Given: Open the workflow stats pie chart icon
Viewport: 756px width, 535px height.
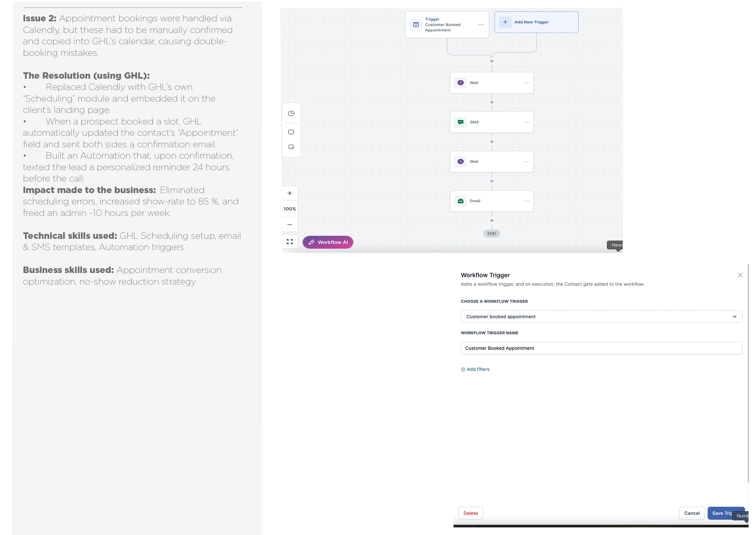Looking at the screenshot, I should pos(291,114).
